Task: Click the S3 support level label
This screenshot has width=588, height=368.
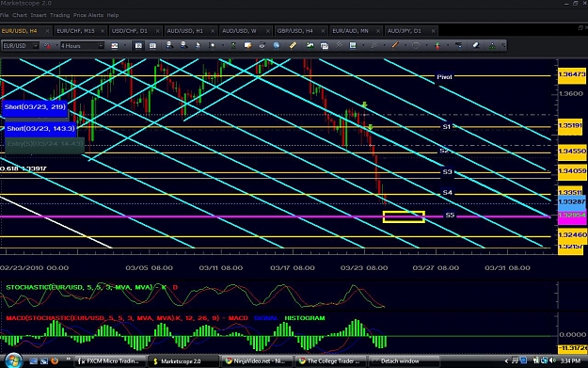Action: [448, 172]
